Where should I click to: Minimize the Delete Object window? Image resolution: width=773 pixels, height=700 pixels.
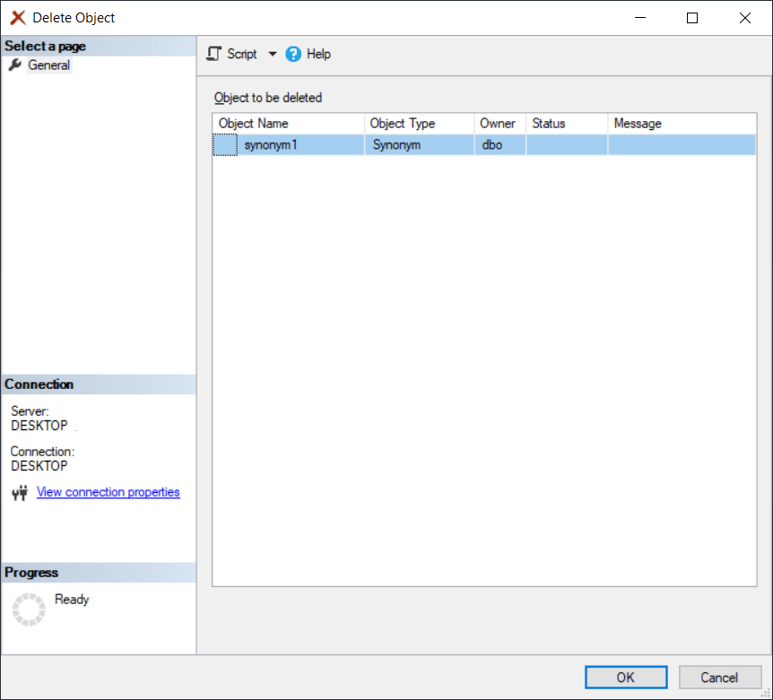point(640,18)
